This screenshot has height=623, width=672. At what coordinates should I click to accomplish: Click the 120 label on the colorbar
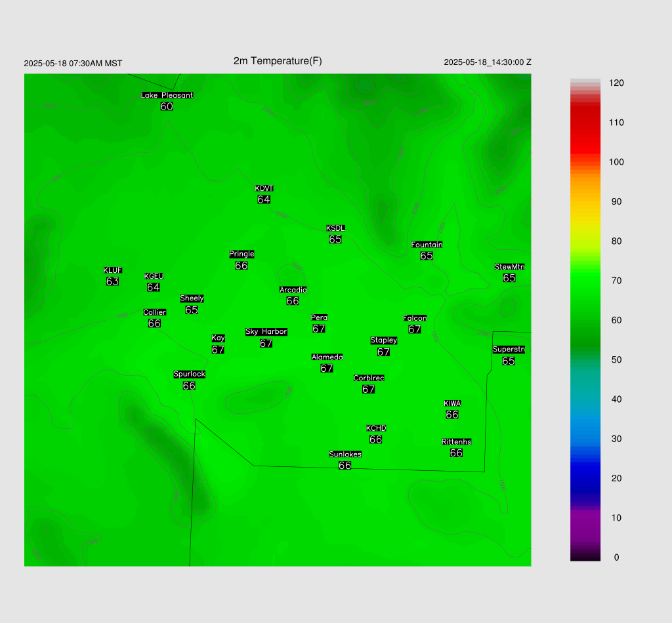616,83
